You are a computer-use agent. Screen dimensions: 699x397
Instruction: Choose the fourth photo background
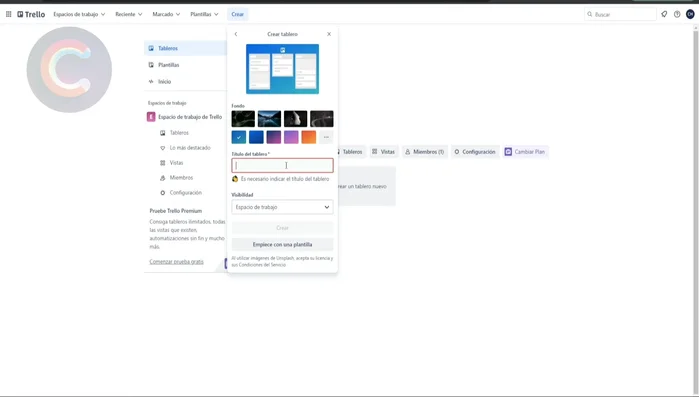322,119
